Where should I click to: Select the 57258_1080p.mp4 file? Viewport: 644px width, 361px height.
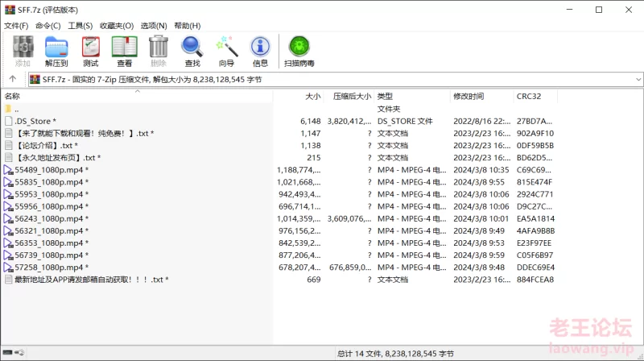pyautogui.click(x=48, y=268)
